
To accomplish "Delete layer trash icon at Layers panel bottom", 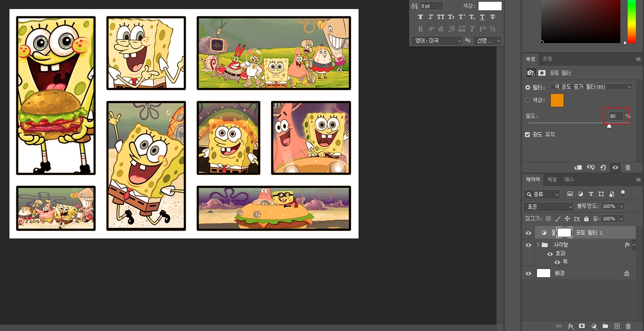I will [628, 326].
